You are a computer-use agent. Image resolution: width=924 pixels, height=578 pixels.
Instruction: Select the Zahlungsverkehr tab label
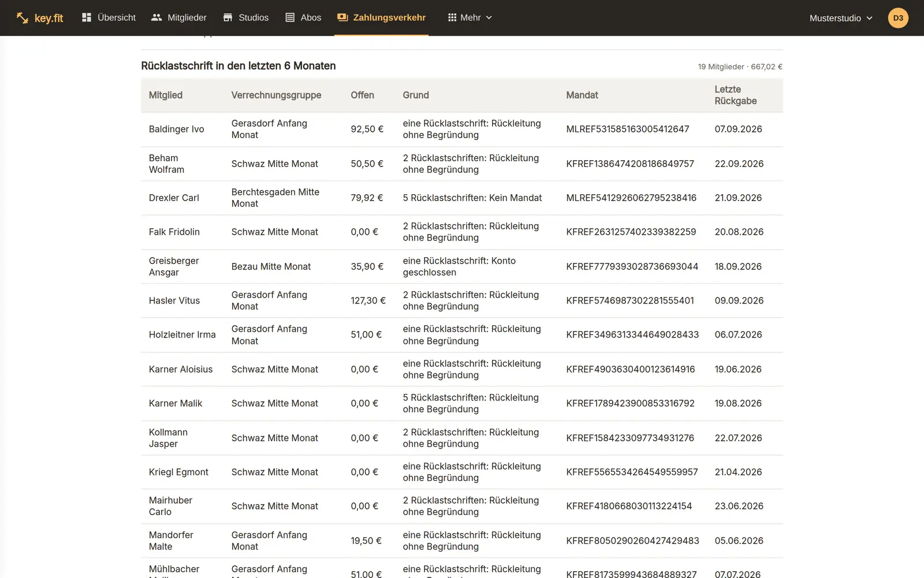[389, 17]
